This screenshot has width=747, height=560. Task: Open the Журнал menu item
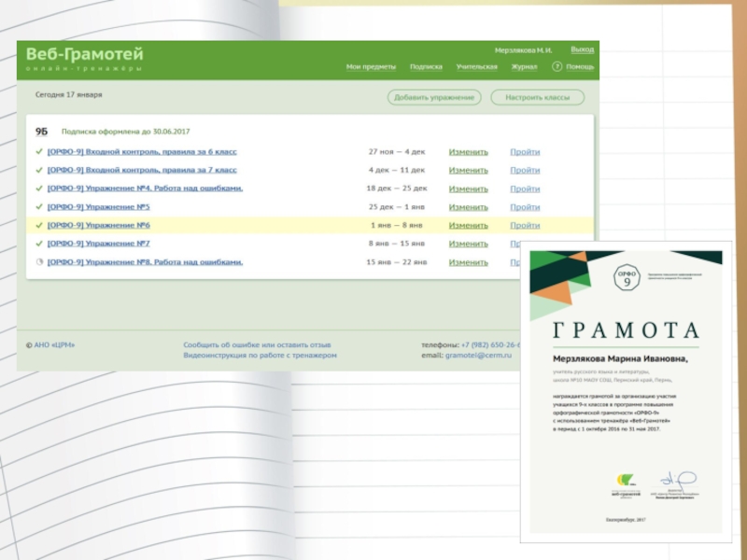click(x=524, y=66)
